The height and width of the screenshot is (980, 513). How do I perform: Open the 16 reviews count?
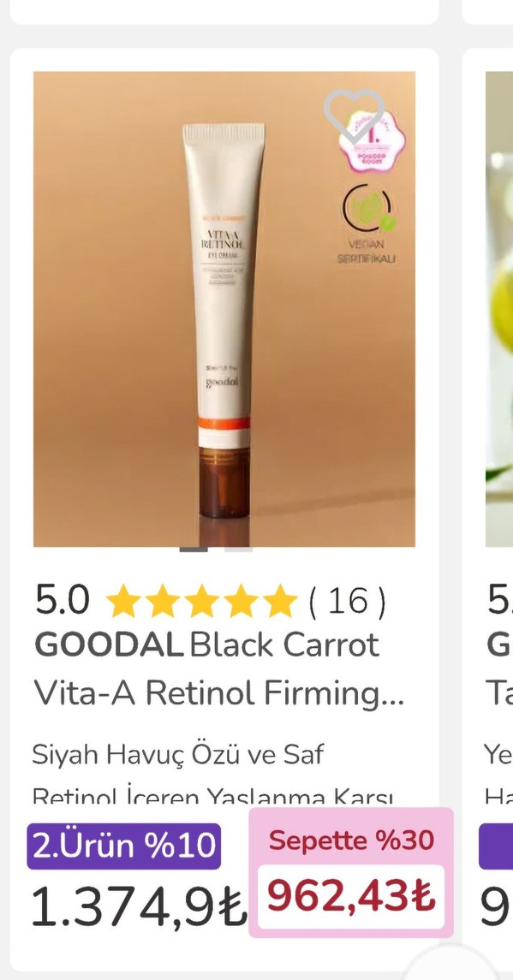point(347,601)
